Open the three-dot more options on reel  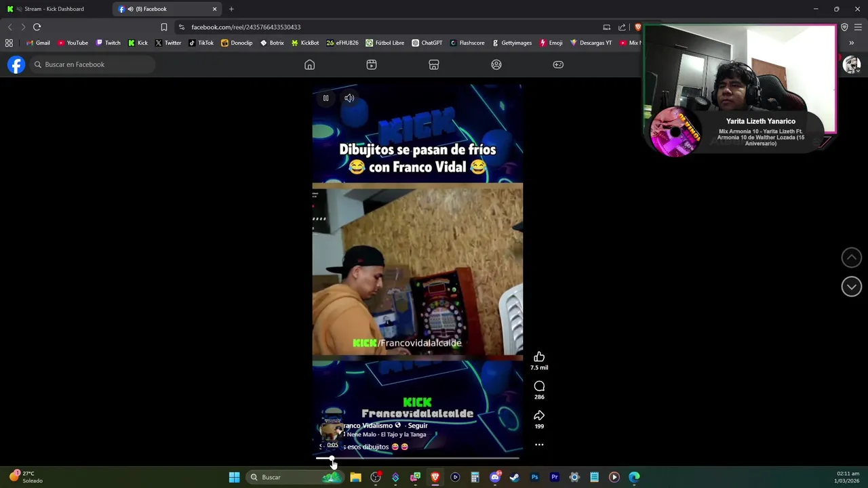539,445
